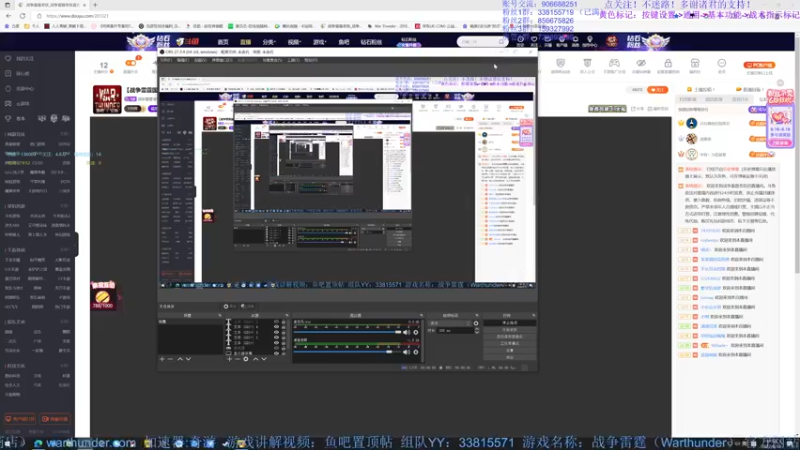The image size is (800, 450).
Task: Click orange 关注 follow button
Action: [x=657, y=90]
